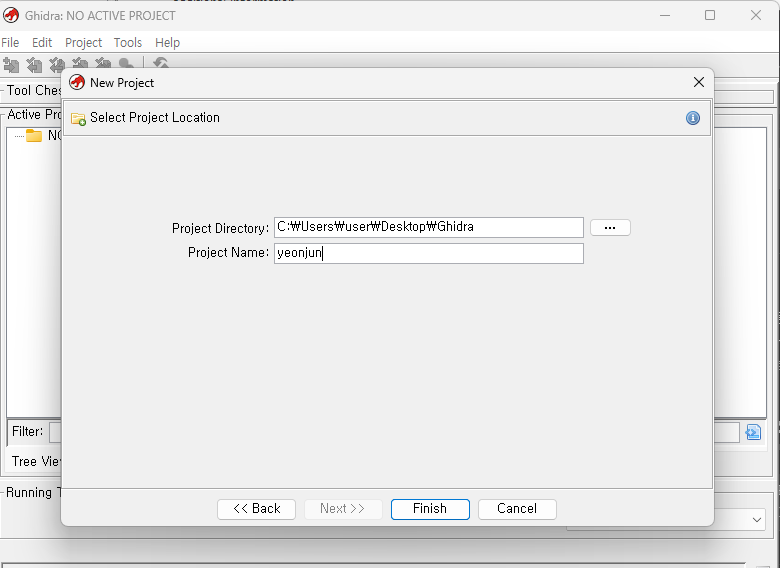Viewport: 780px width, 568px height.
Task: Click the 'Ghidra: NO ACTIVE PROJECT' window title
Action: tap(100, 16)
